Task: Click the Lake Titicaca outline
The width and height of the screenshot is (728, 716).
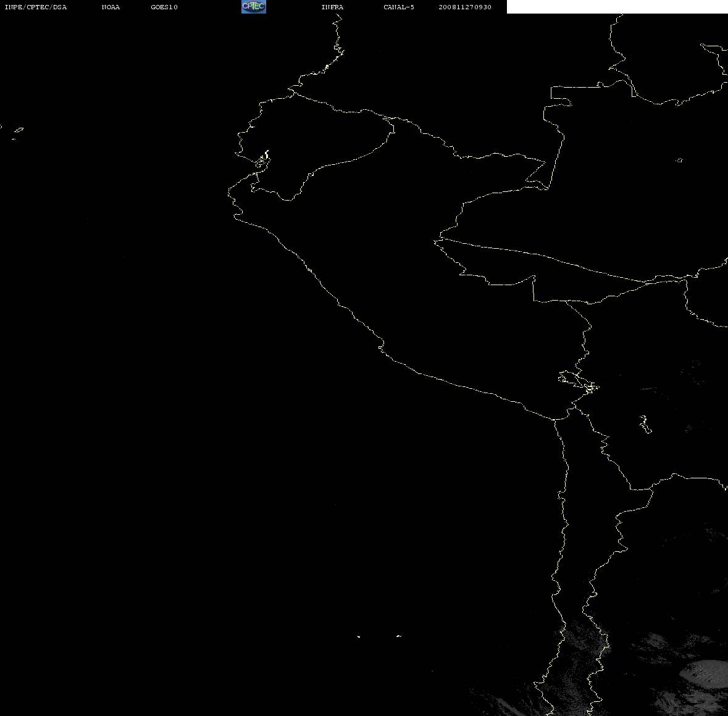Action: pos(578,382)
